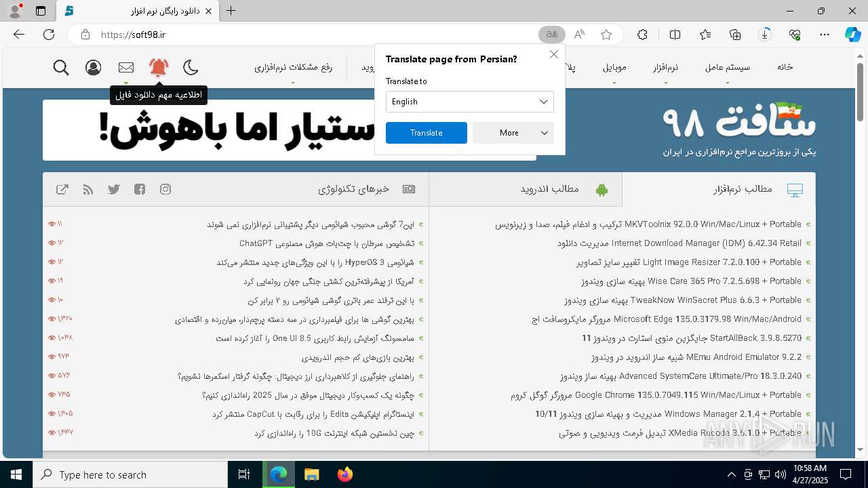Open the volume icon in system tray
The width and height of the screenshot is (868, 488).
click(780, 474)
